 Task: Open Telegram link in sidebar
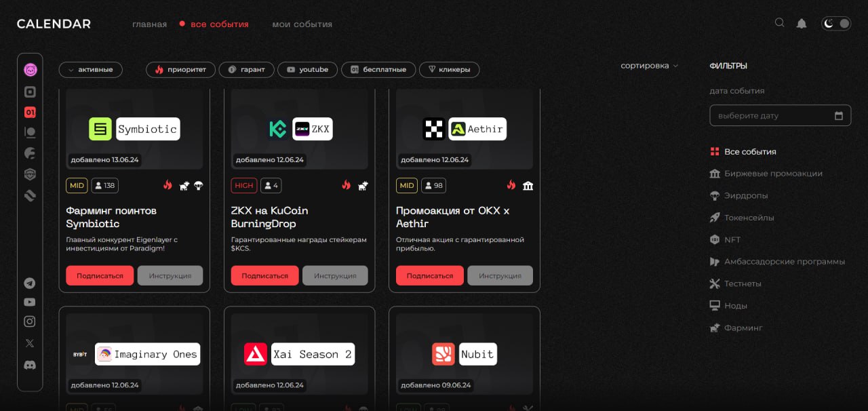[x=30, y=283]
